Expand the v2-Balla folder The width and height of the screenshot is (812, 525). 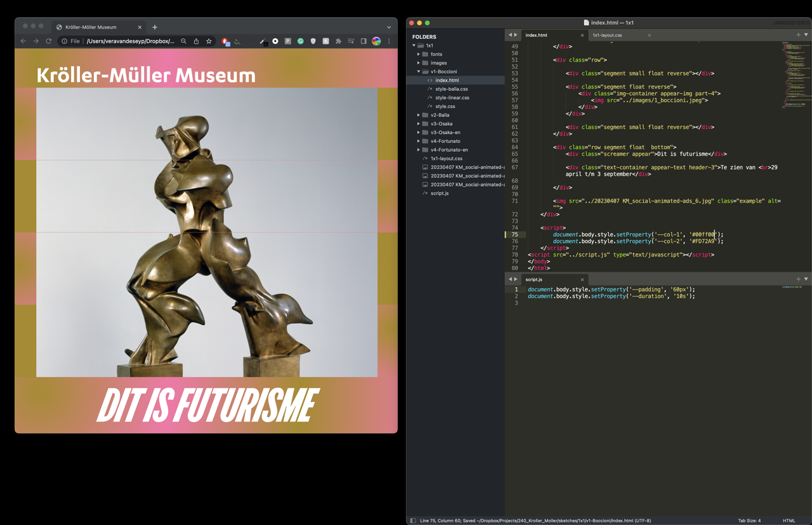[440, 115]
